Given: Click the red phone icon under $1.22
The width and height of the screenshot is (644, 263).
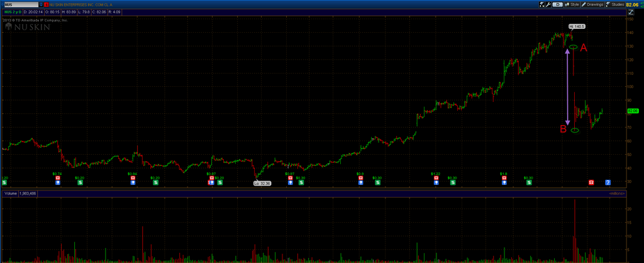Looking at the screenshot, I should pos(436,177).
